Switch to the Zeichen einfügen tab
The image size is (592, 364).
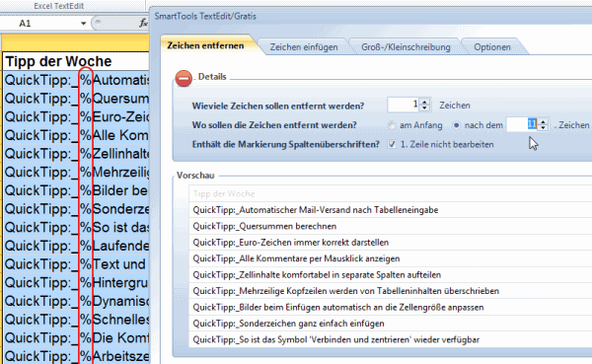coord(304,47)
